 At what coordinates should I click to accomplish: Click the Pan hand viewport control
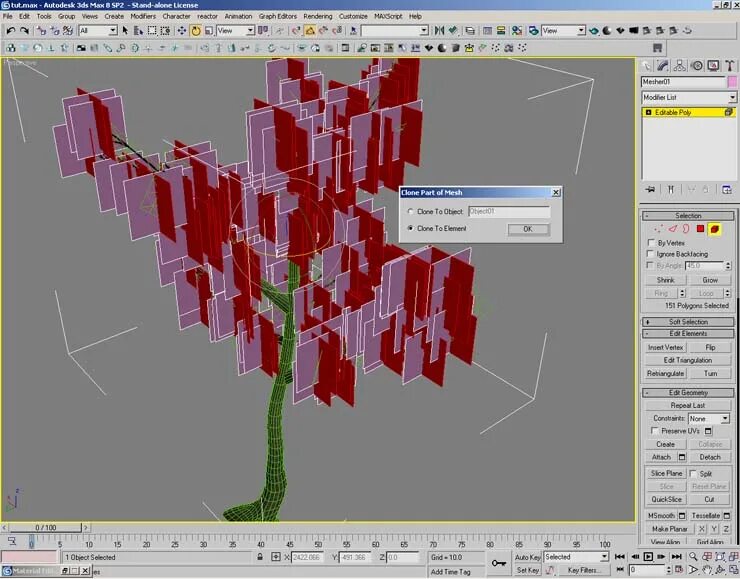[x=706, y=570]
